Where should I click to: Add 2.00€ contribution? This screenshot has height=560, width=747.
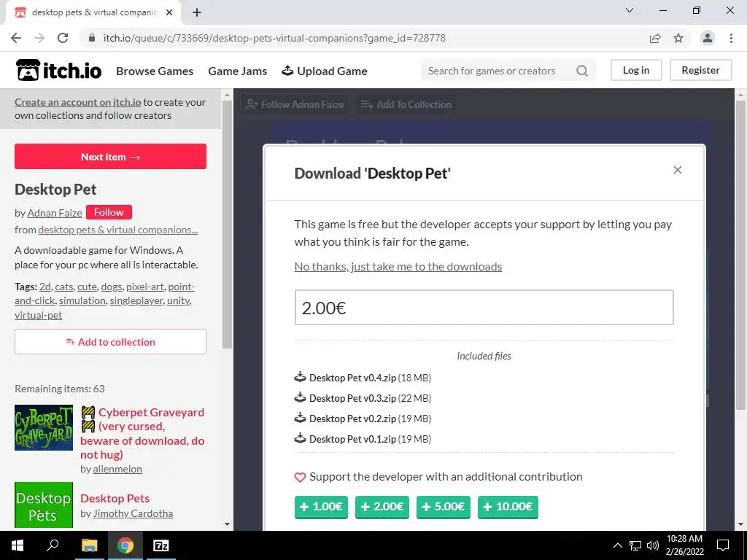pyautogui.click(x=382, y=507)
